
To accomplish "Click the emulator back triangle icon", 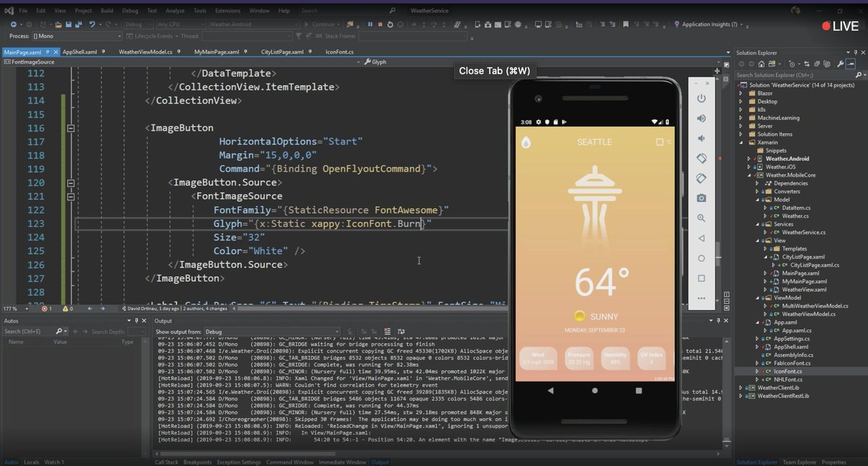I will tap(701, 238).
